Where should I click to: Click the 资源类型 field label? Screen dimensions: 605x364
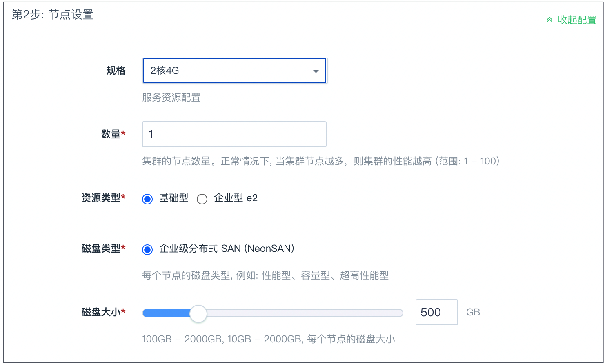(103, 198)
